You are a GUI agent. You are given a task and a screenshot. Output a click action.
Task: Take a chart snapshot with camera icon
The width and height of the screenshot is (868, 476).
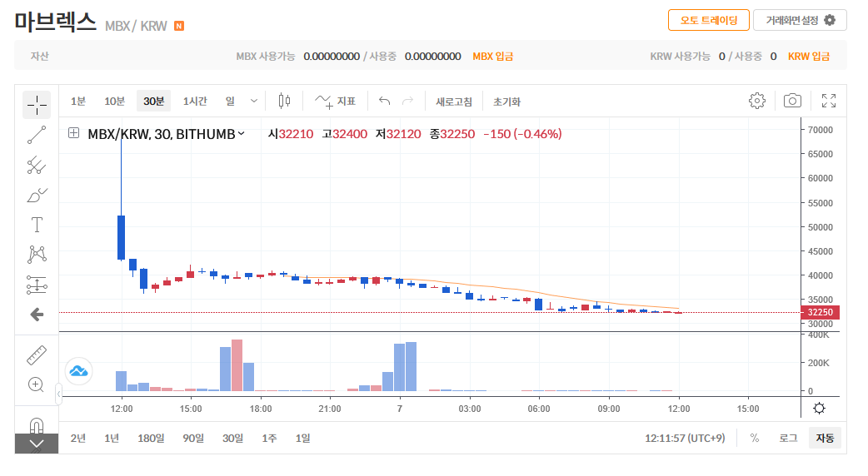pos(792,101)
